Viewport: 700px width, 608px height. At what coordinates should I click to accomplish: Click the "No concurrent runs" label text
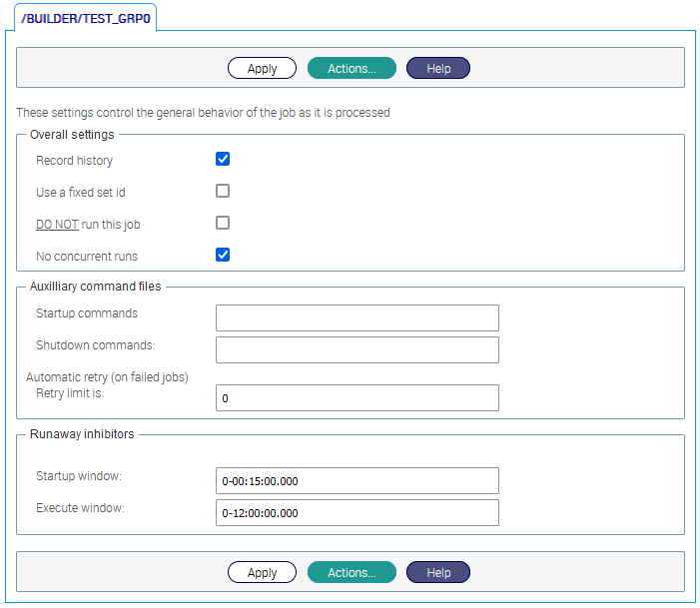(x=87, y=257)
